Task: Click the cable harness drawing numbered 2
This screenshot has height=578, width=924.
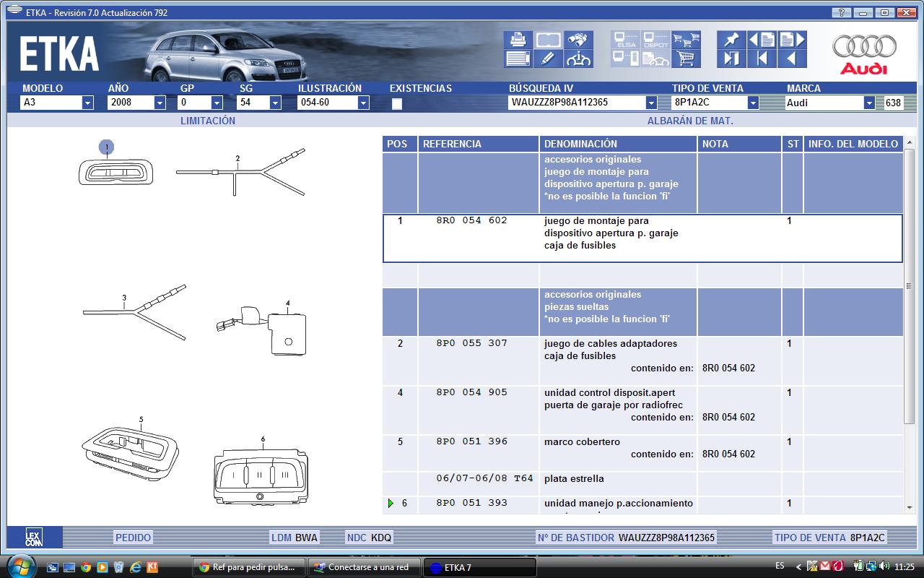Action: click(x=240, y=173)
